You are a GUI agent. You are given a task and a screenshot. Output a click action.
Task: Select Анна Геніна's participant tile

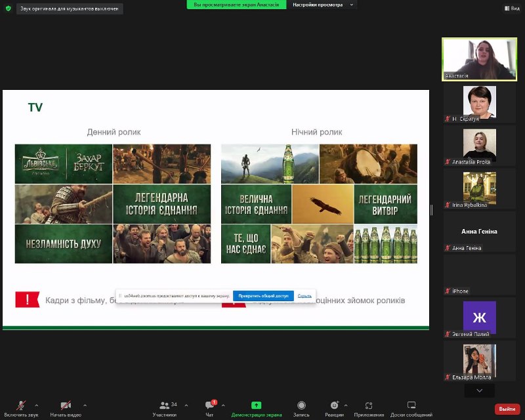click(x=480, y=232)
